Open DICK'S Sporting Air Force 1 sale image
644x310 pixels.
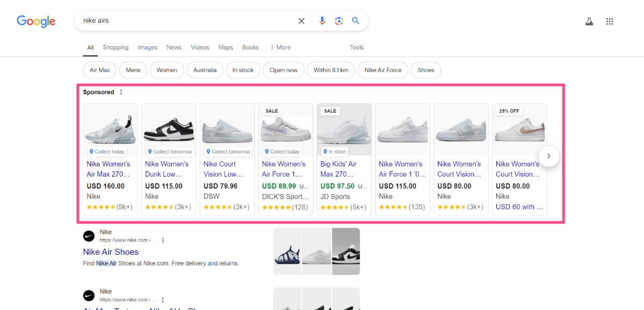click(286, 129)
